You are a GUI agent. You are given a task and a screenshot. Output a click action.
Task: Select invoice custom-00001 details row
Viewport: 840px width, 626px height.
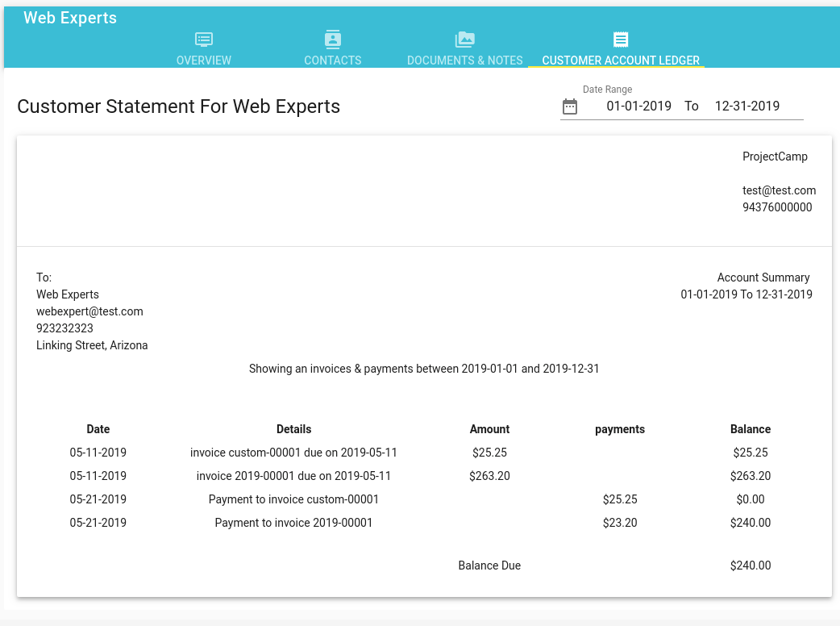[x=293, y=453]
